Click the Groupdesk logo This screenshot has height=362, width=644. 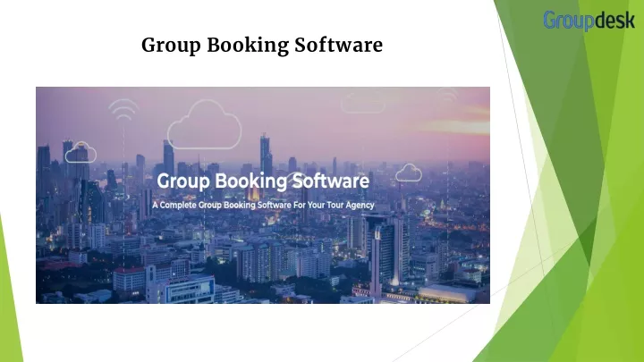point(589,21)
